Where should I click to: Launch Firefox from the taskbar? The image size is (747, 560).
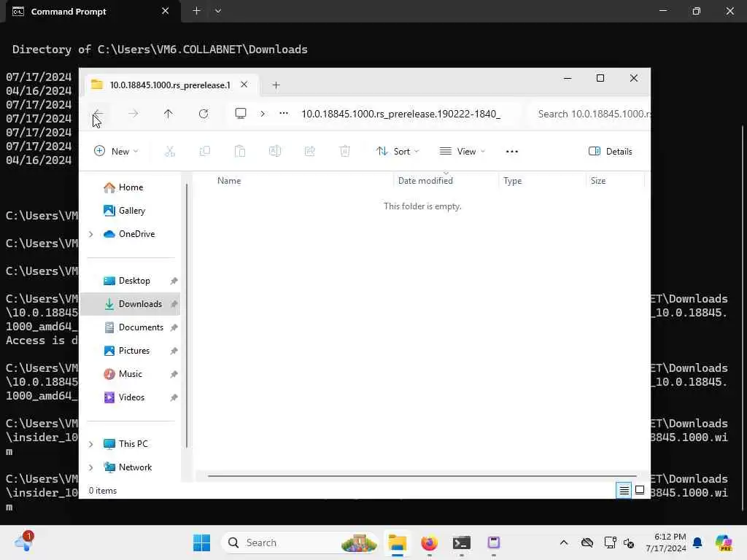tap(429, 542)
